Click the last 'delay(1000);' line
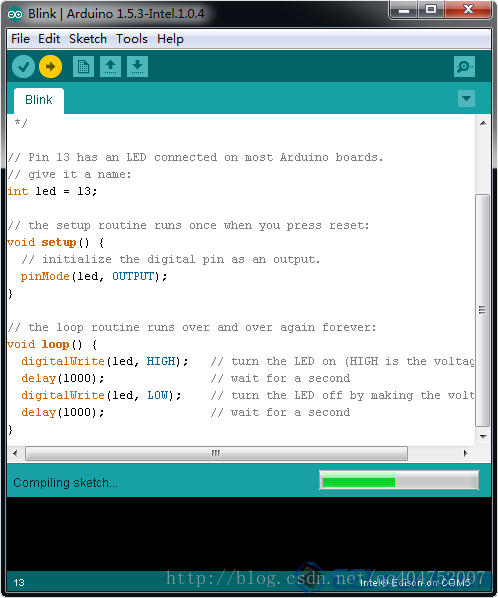498x598 pixels. coord(63,412)
